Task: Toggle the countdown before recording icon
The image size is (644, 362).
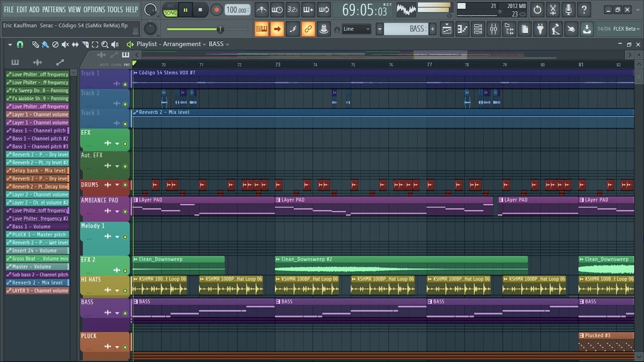Action: pyautogui.click(x=293, y=10)
